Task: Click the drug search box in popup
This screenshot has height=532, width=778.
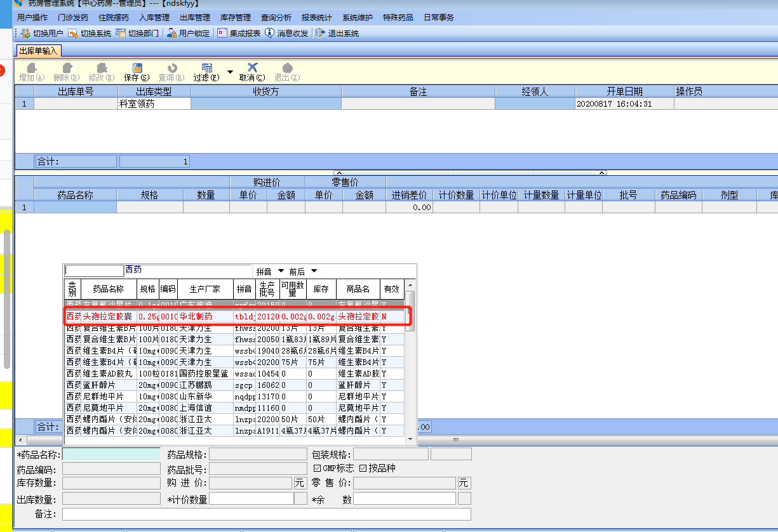Action: tap(94, 271)
